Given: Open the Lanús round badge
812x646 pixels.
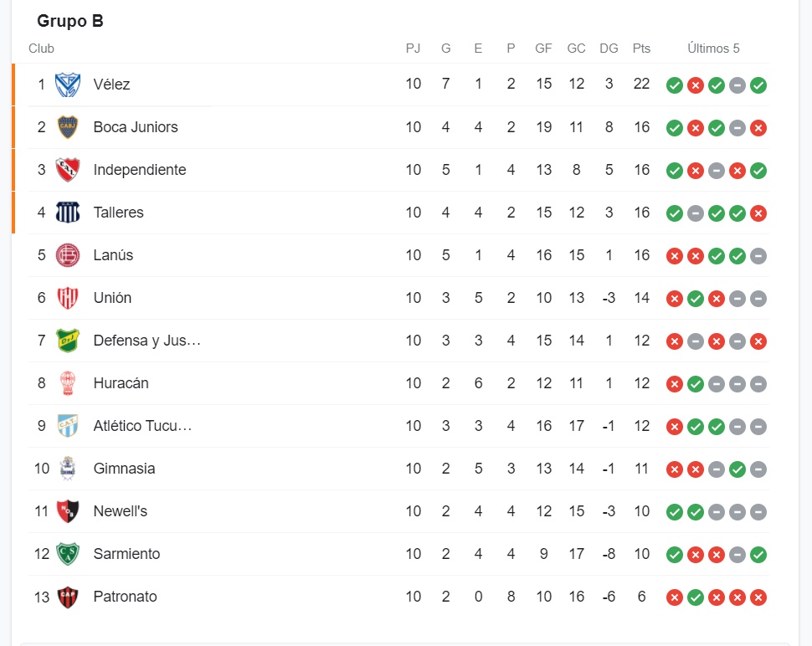Looking at the screenshot, I should click(x=68, y=255).
